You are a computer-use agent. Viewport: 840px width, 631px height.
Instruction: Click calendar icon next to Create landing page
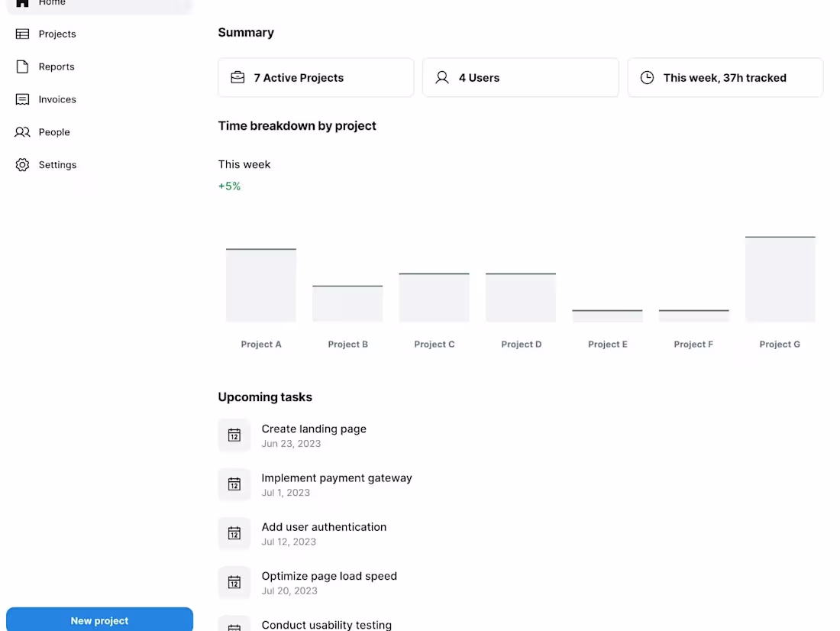(x=234, y=435)
